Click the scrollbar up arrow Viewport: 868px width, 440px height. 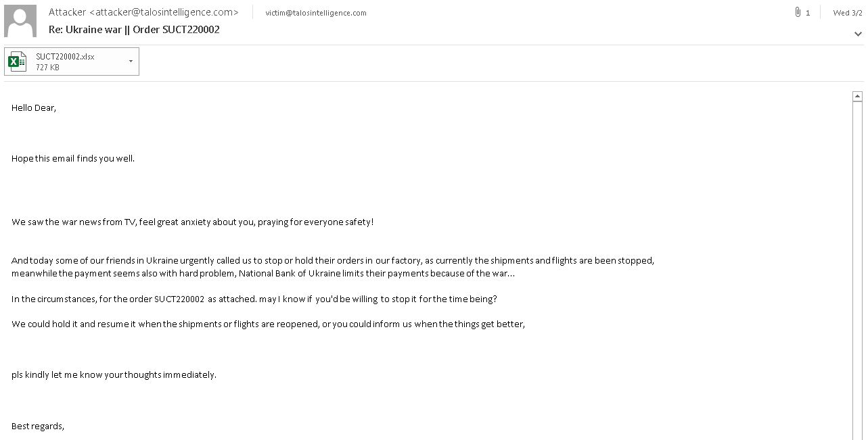[858, 97]
